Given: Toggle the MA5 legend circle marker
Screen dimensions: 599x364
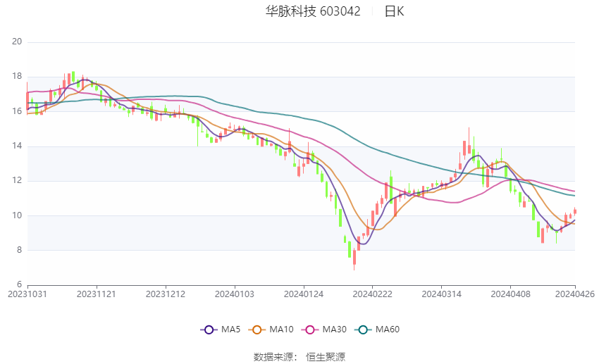Looking at the screenshot, I should (209, 330).
